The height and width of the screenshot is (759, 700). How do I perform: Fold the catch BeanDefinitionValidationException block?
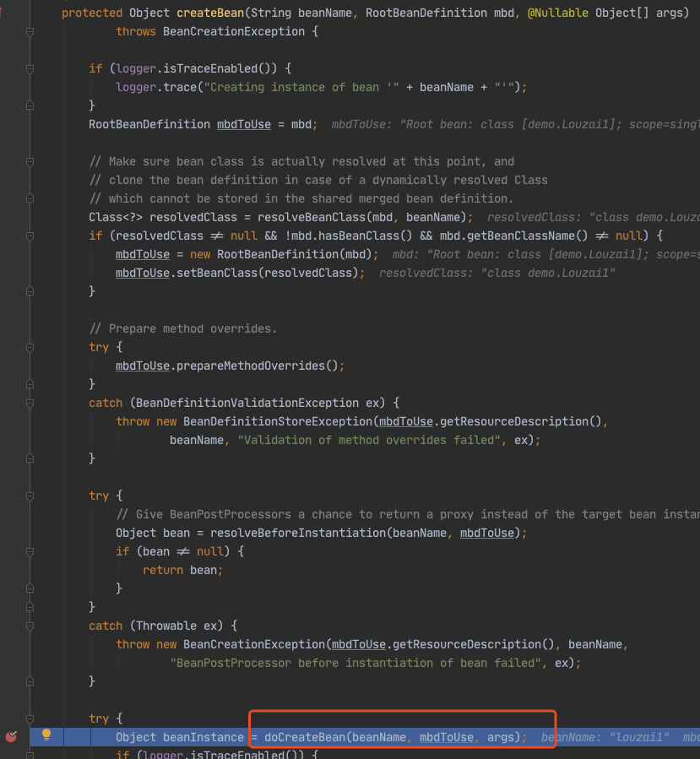pyautogui.click(x=30, y=404)
